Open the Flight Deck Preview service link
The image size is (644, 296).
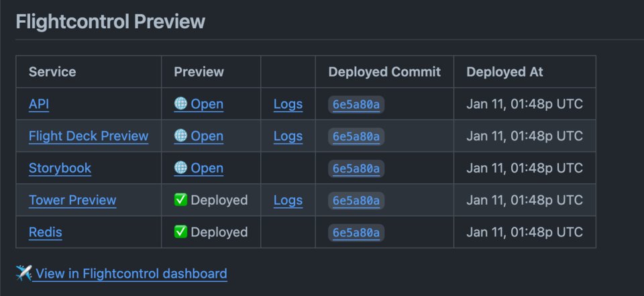tap(89, 136)
